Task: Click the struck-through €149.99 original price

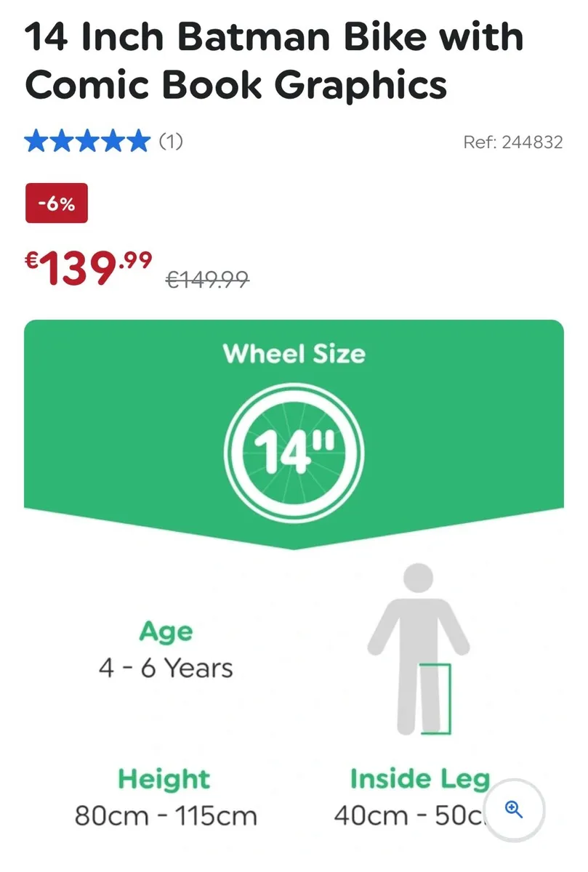Action: coord(208,279)
